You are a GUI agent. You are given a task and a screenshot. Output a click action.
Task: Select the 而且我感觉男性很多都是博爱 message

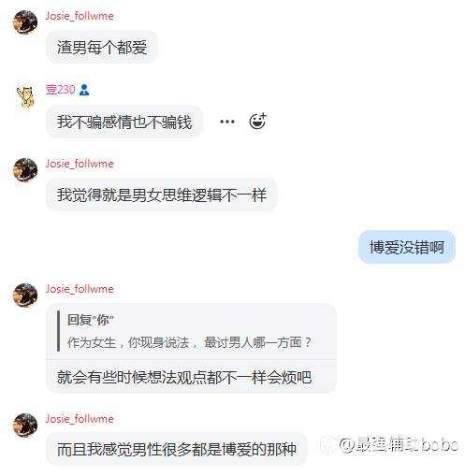tap(177, 449)
